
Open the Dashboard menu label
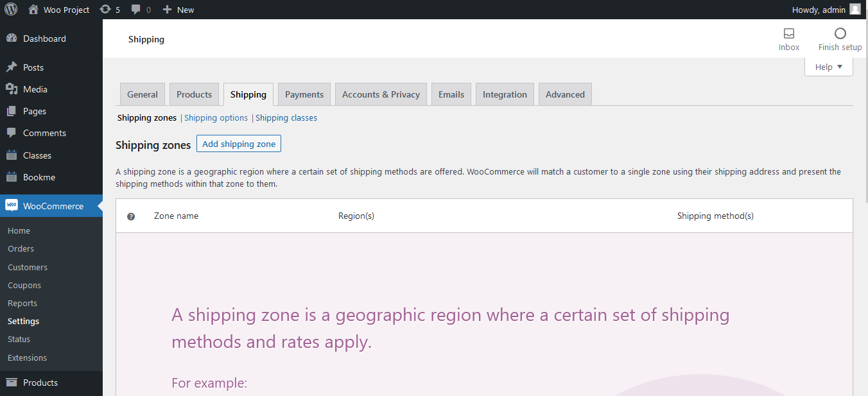pos(44,39)
